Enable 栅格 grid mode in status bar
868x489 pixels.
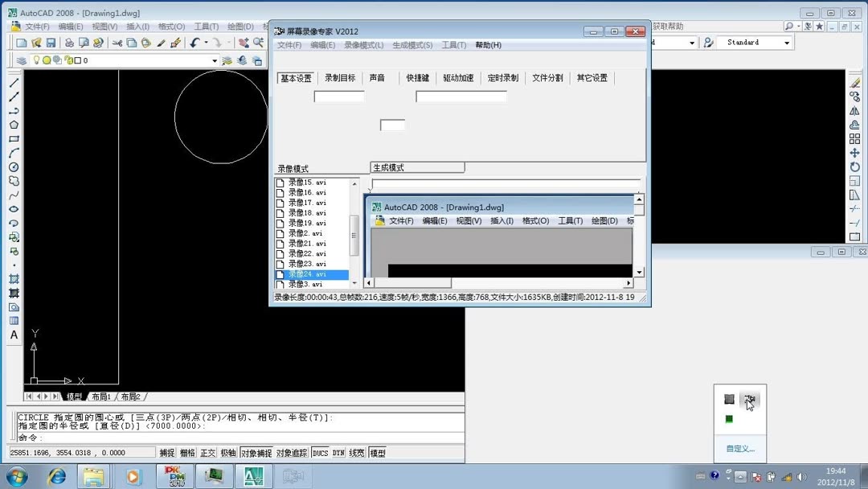tap(187, 452)
